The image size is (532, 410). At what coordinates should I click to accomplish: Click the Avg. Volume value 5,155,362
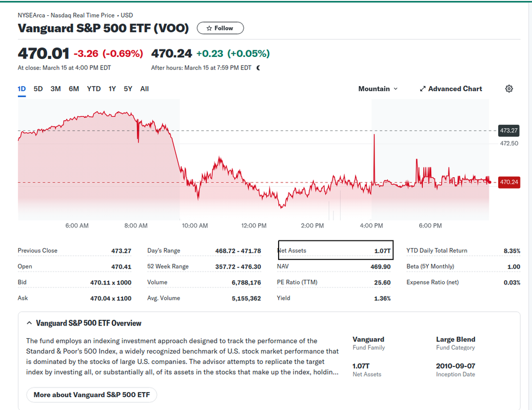(x=246, y=298)
